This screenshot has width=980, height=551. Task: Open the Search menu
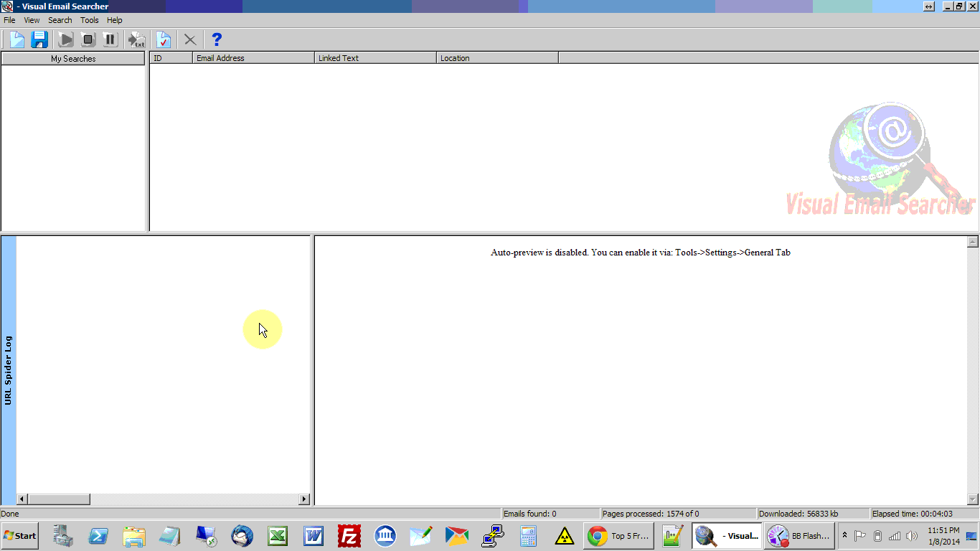pyautogui.click(x=60, y=20)
